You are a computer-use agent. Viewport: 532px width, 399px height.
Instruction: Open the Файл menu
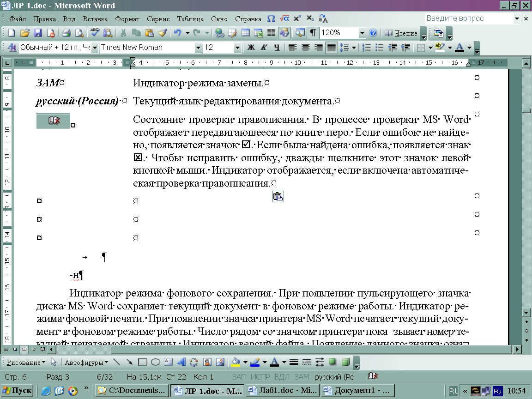[x=17, y=19]
